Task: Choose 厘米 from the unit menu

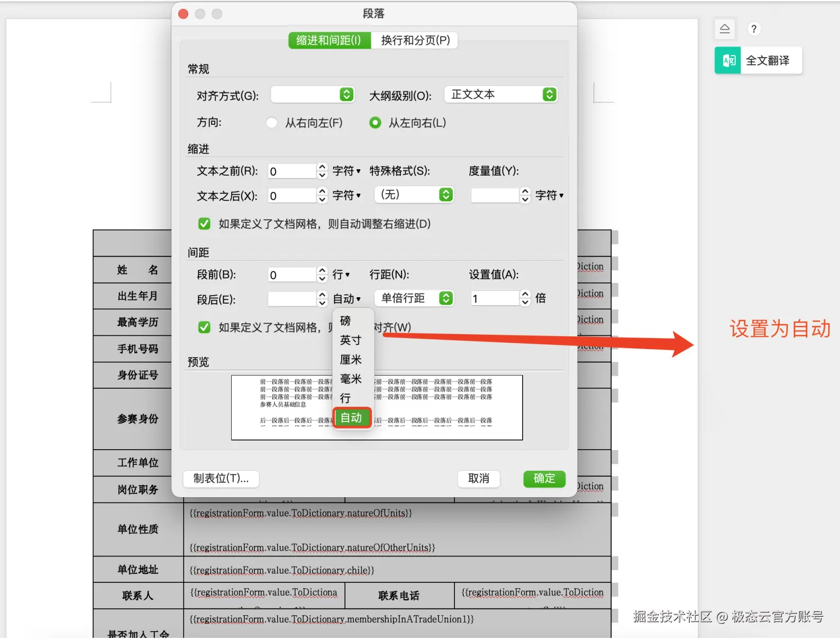Action: [x=353, y=360]
